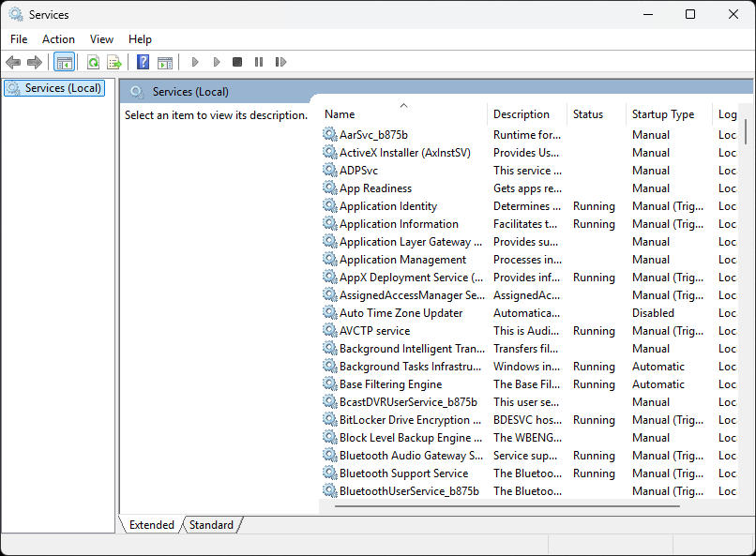Open the Action menu

[x=58, y=39]
